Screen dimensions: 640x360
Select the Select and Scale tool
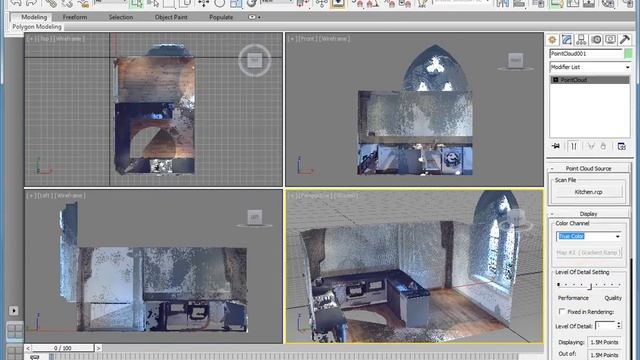click(x=236, y=4)
